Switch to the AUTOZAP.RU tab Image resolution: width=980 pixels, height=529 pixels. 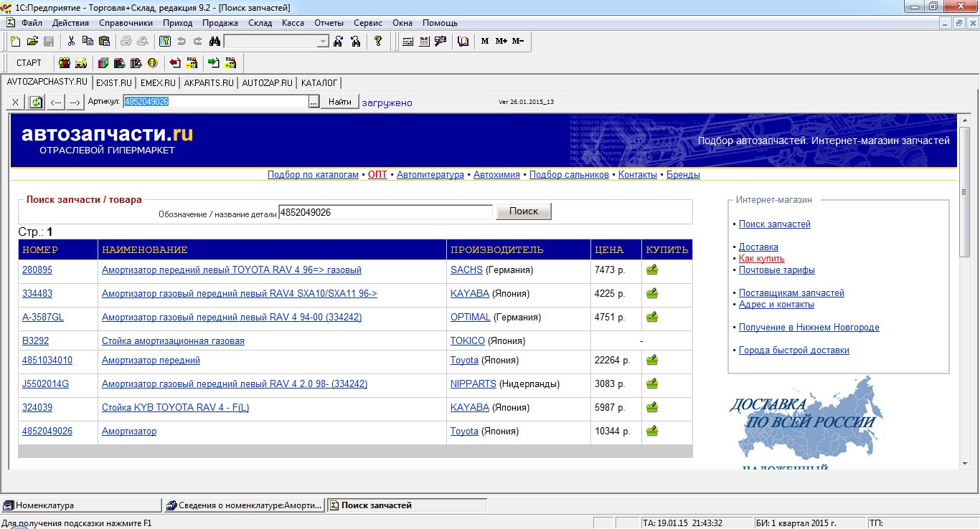point(267,83)
